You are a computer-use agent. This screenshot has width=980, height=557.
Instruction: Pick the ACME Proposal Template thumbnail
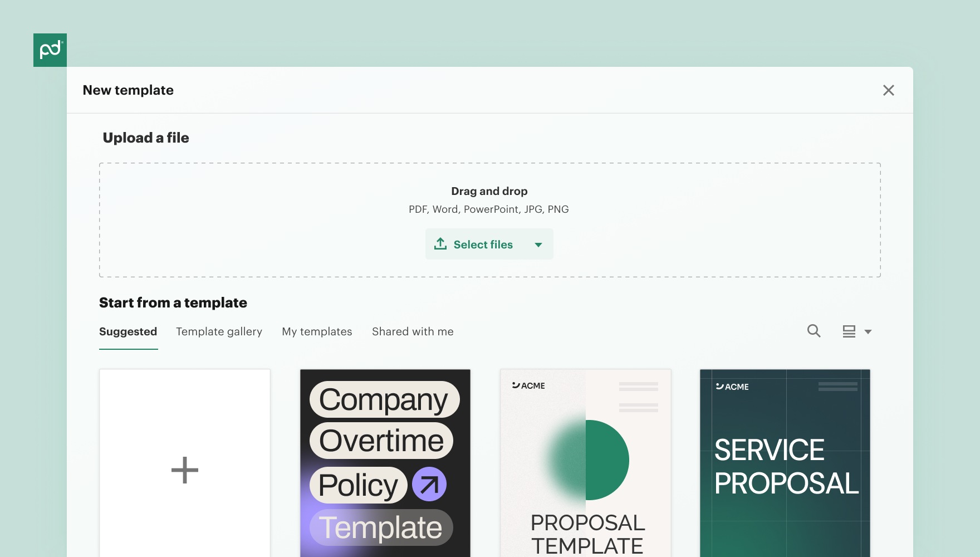[x=586, y=463]
